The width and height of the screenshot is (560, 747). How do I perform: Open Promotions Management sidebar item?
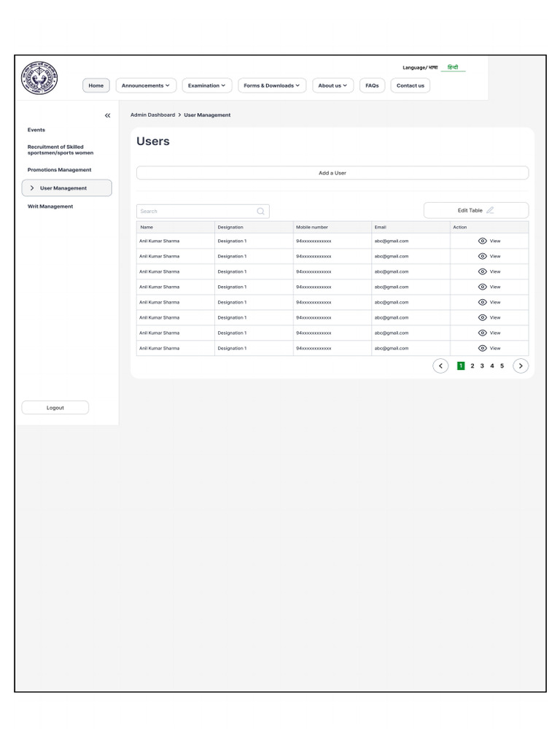[x=60, y=169]
